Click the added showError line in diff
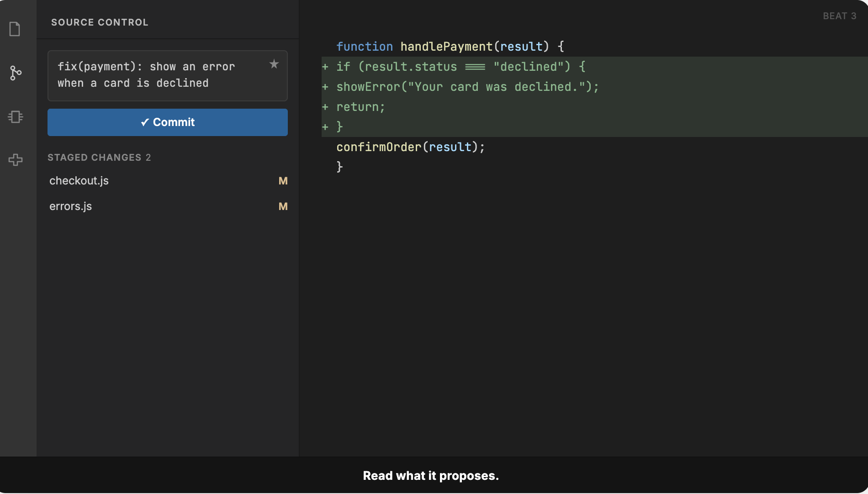868x494 pixels. 595,87
